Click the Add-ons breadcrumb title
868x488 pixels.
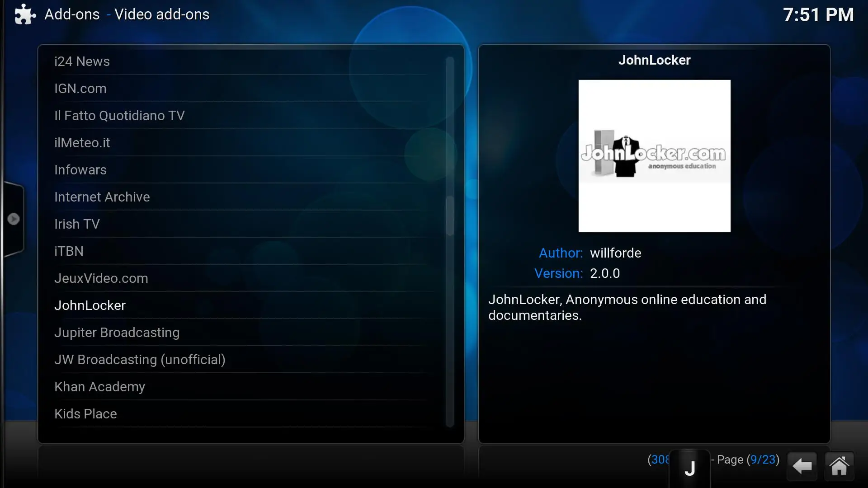click(72, 14)
